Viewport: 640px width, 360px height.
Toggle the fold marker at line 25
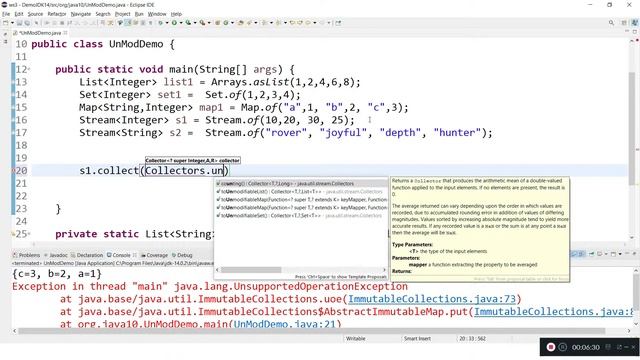pos(30,234)
